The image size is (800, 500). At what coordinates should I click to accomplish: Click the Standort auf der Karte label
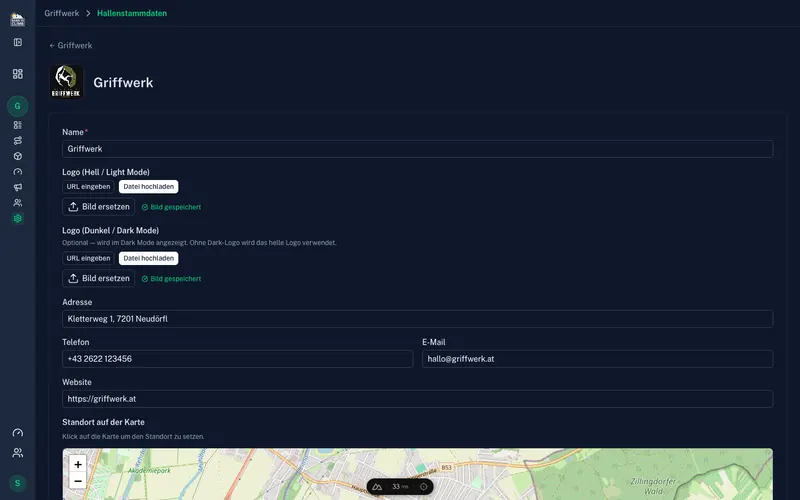tap(103, 422)
